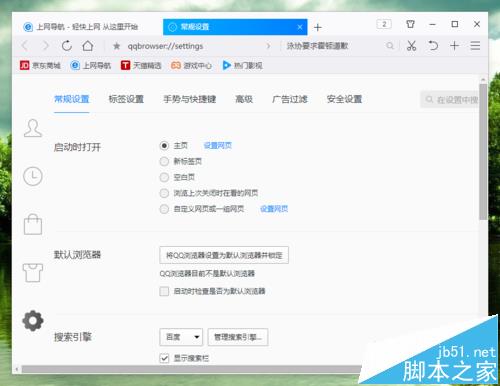Click the plus icon in toolbar
The height and width of the screenshot is (386, 500).
(454, 45)
